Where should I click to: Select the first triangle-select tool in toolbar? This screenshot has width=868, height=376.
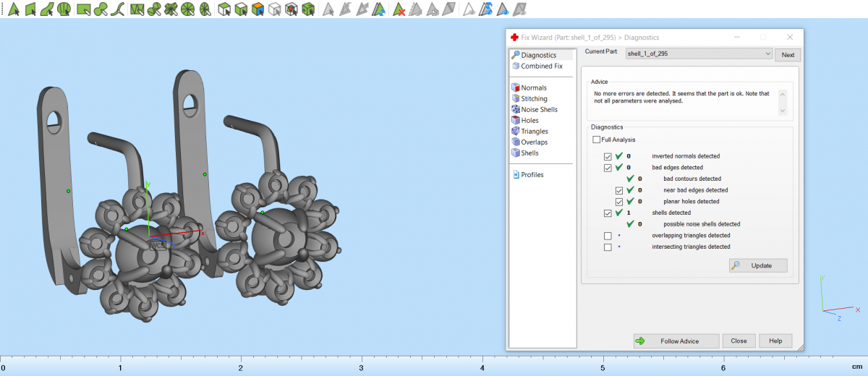(13, 9)
